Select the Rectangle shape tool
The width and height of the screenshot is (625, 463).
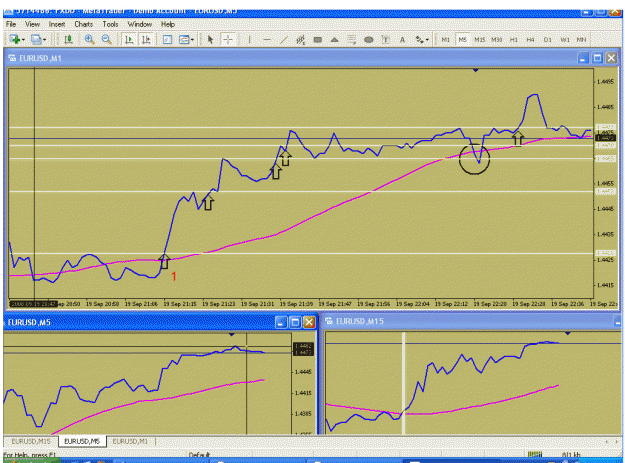(x=318, y=39)
